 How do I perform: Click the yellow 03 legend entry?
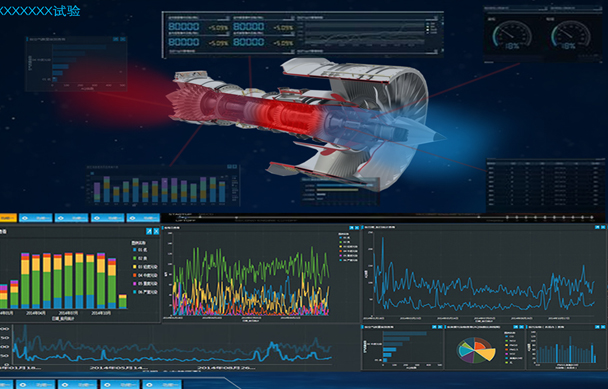pyautogui.click(x=145, y=267)
